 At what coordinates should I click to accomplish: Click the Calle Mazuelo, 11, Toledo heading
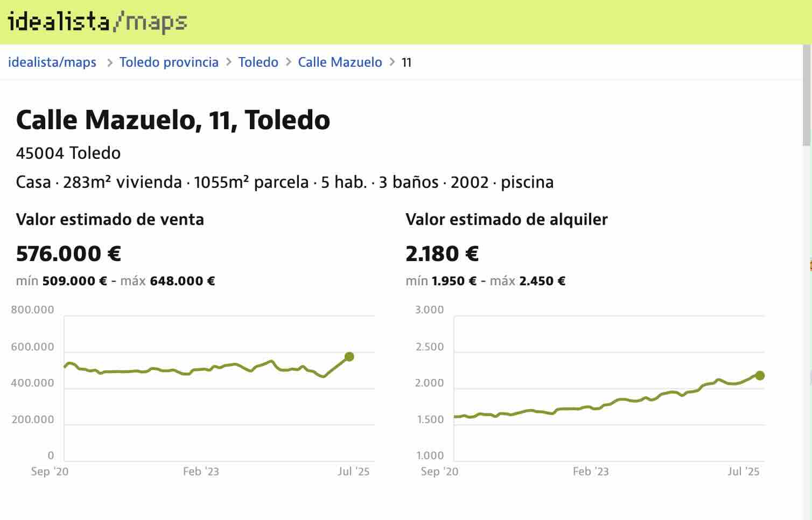point(173,120)
